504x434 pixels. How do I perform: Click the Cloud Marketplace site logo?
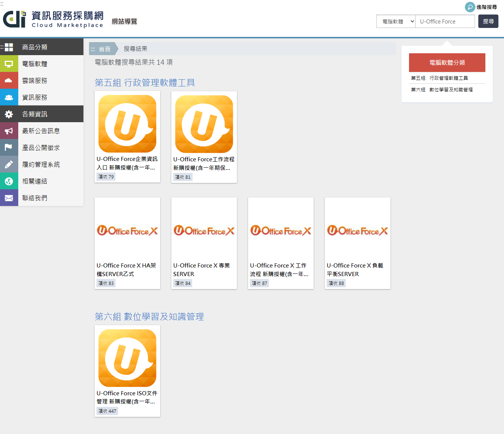(53, 19)
